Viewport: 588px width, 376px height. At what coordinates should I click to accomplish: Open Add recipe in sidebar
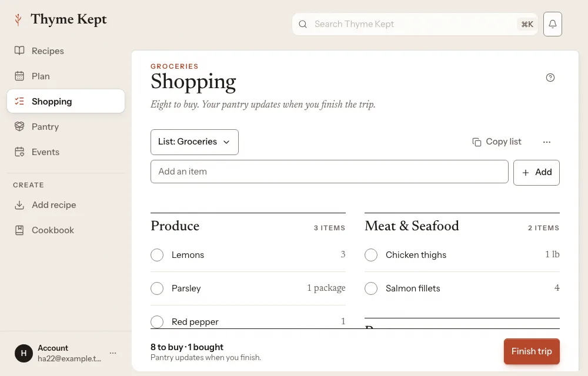pyautogui.click(x=66, y=205)
